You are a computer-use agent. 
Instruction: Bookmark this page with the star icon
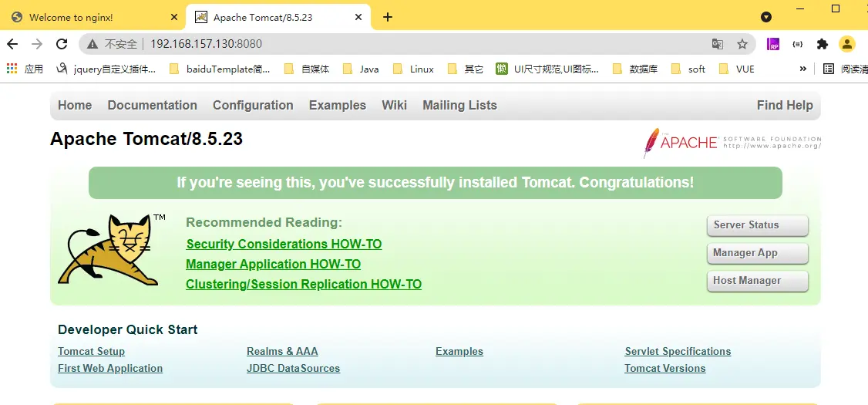(x=742, y=44)
